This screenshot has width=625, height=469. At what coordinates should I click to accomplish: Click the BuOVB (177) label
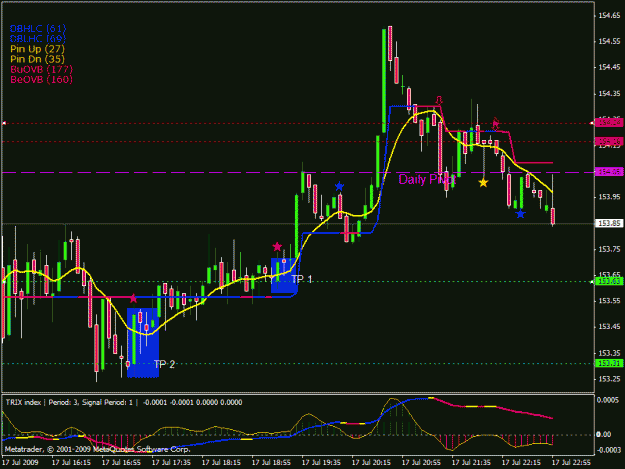(x=41, y=69)
